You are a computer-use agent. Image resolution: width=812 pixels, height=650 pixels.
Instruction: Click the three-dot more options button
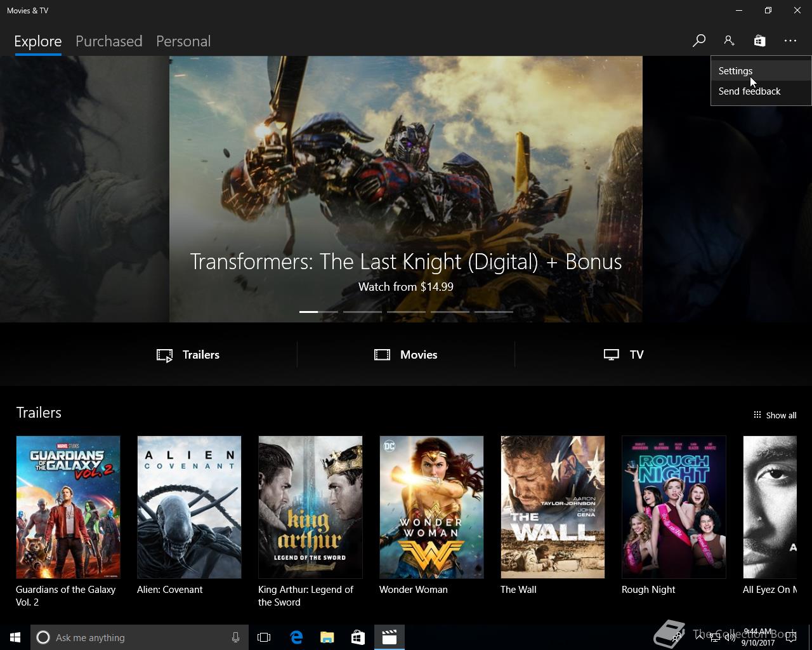790,41
